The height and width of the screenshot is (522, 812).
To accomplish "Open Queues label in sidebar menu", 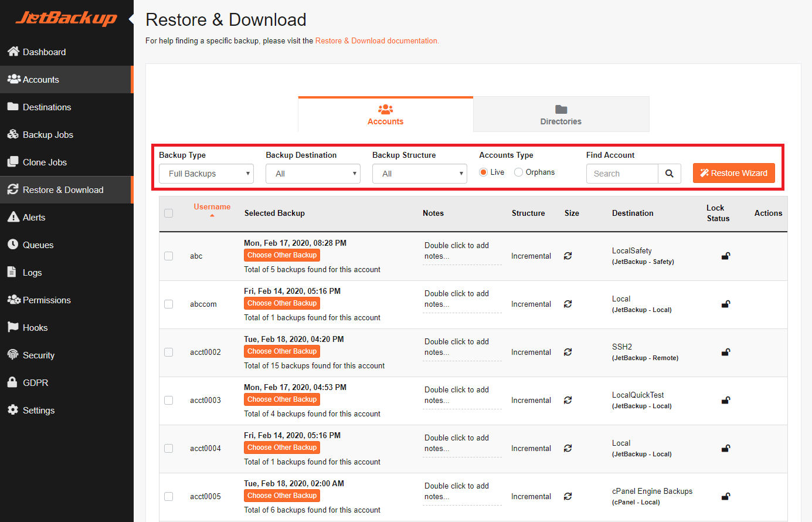I will click(38, 245).
